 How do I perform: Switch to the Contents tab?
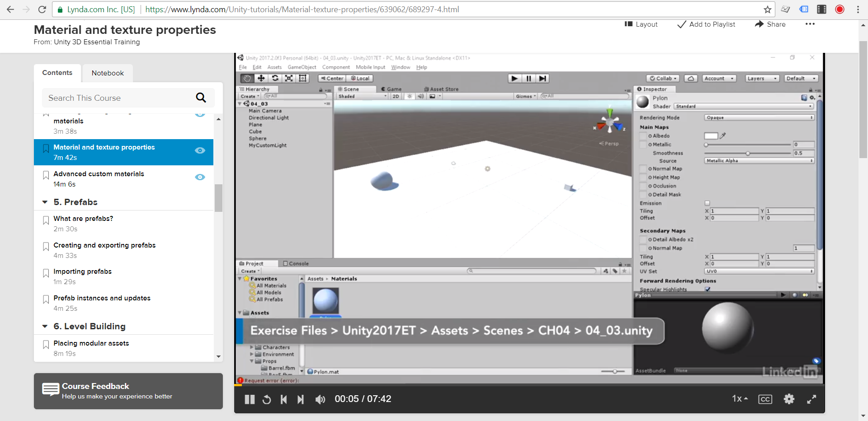click(x=57, y=73)
